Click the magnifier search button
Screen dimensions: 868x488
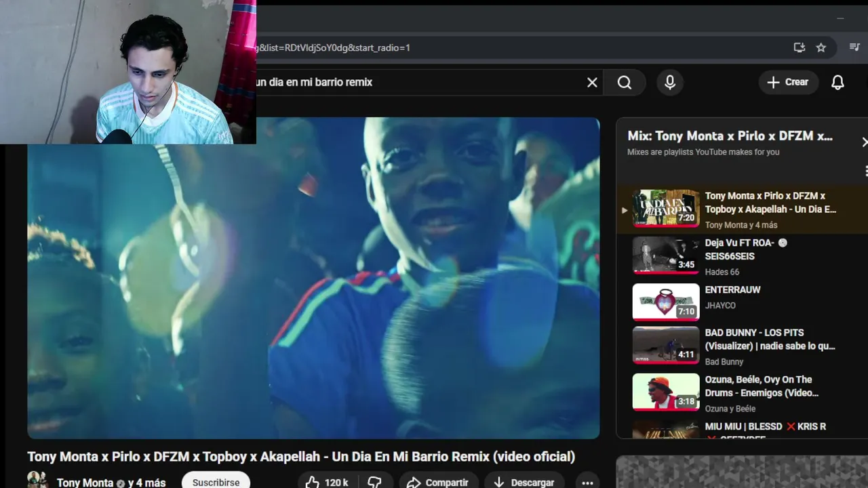point(625,82)
